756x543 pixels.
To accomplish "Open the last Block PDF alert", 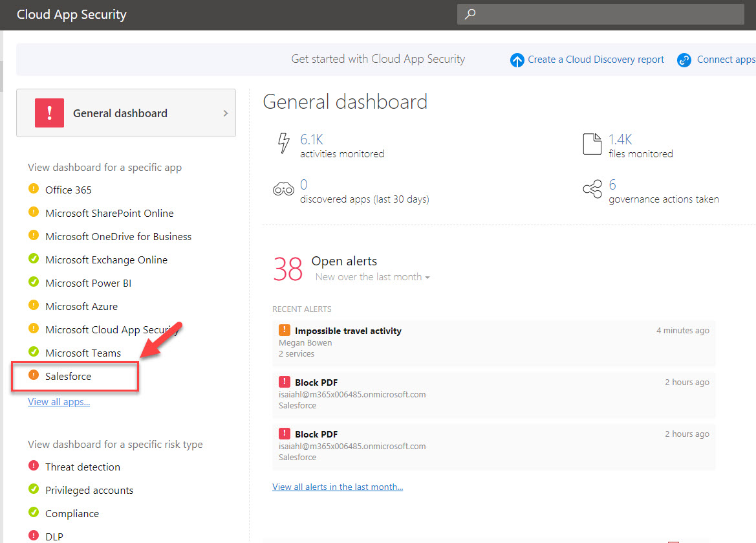I will pos(493,446).
